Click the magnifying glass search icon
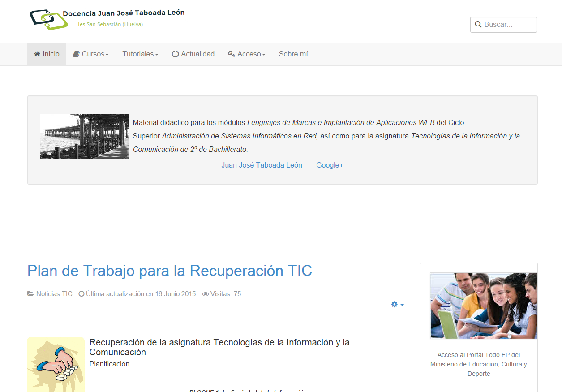The width and height of the screenshot is (562, 392). pyautogui.click(x=478, y=25)
